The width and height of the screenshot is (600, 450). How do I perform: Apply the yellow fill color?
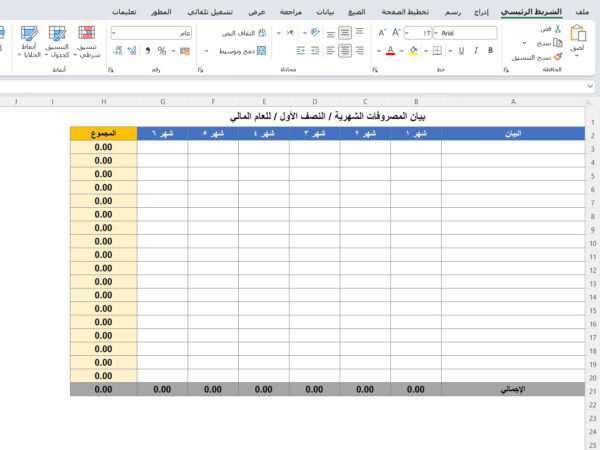pyautogui.click(x=413, y=51)
